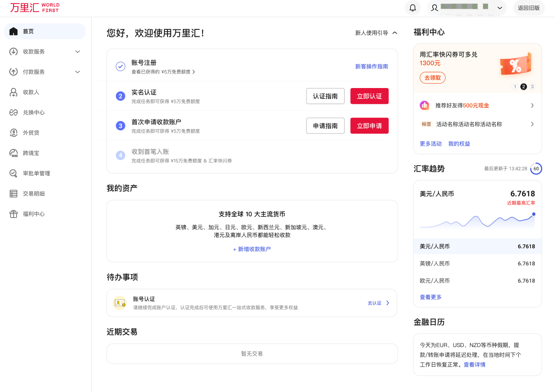Open arrow for 推荐好友得500元现金
555x392 pixels.
532,106
